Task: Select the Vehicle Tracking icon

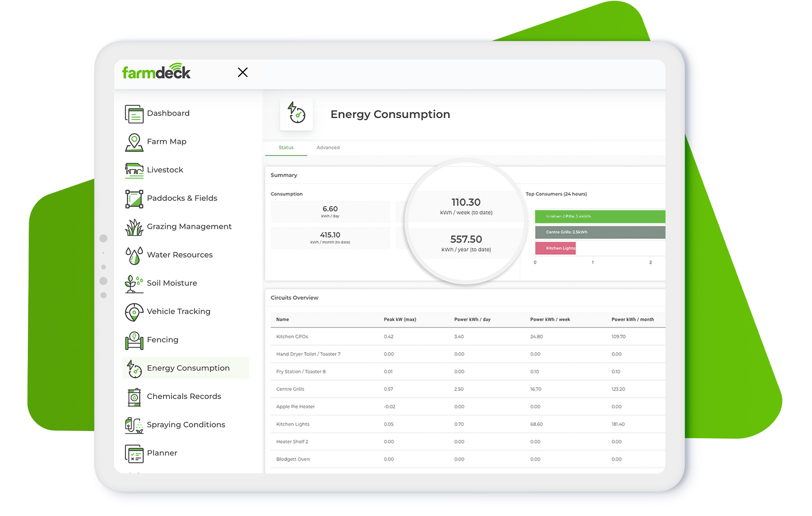Action: coord(134,311)
